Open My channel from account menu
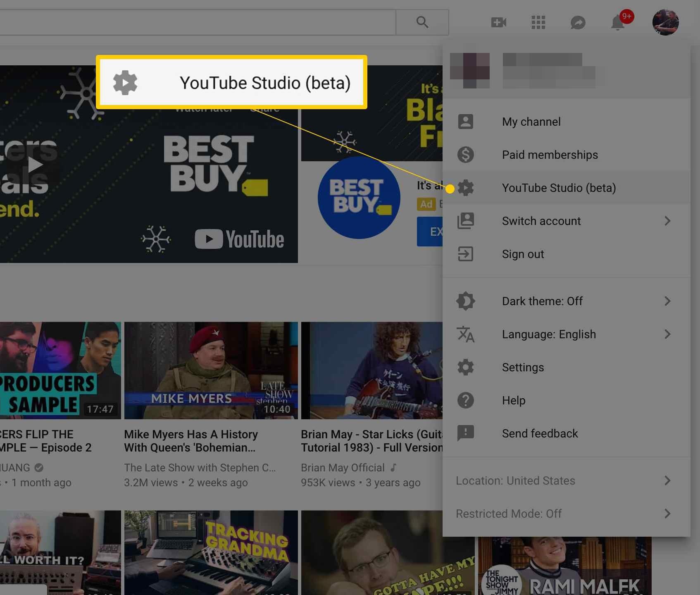This screenshot has width=700, height=595. [x=531, y=122]
